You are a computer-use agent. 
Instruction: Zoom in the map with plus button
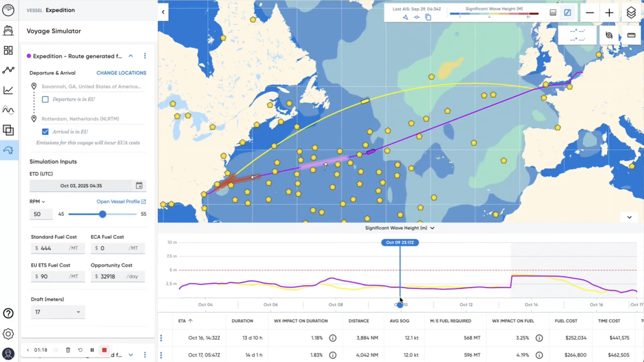coord(609,13)
